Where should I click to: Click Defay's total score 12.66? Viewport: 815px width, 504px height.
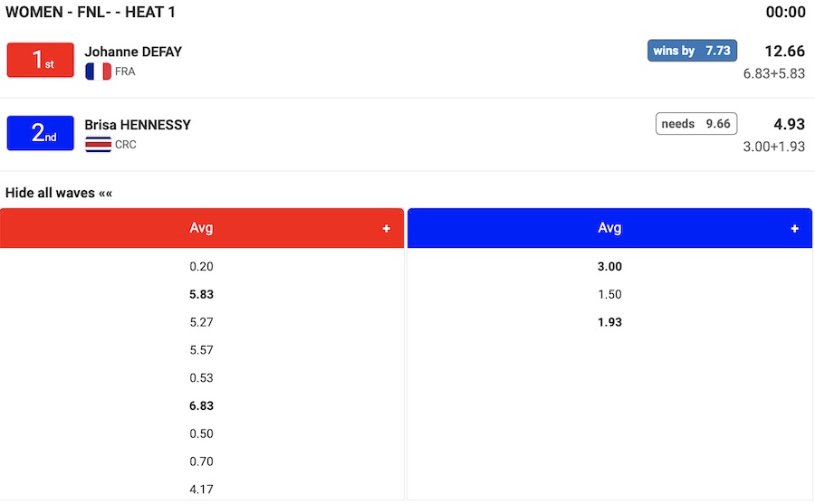(783, 51)
